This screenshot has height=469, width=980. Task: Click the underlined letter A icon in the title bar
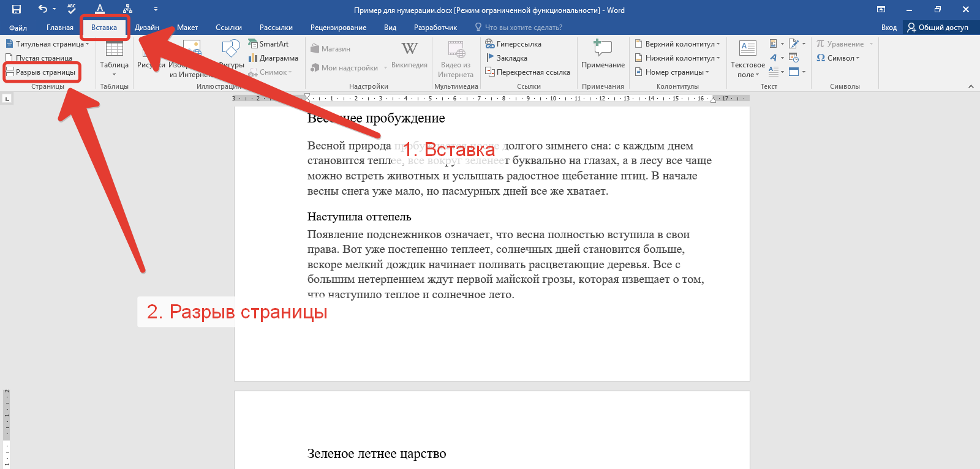100,9
